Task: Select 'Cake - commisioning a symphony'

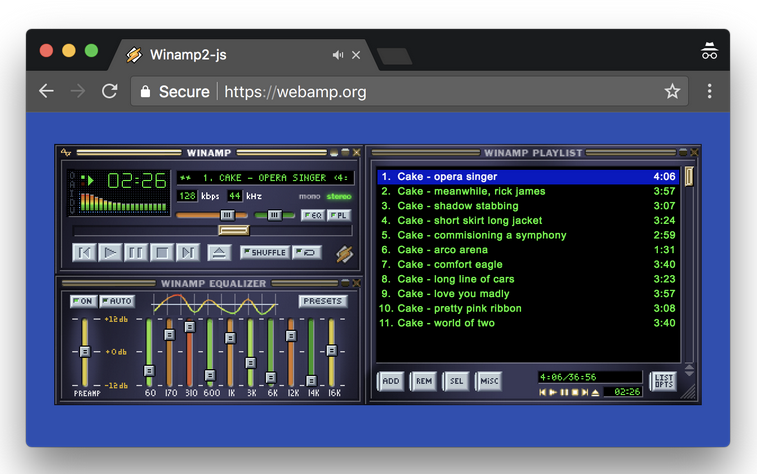Action: [x=528, y=235]
